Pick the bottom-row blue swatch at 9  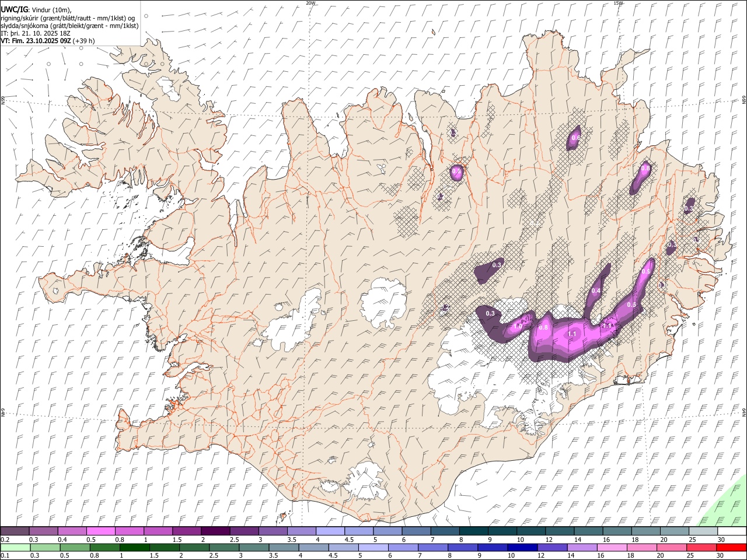493,548
